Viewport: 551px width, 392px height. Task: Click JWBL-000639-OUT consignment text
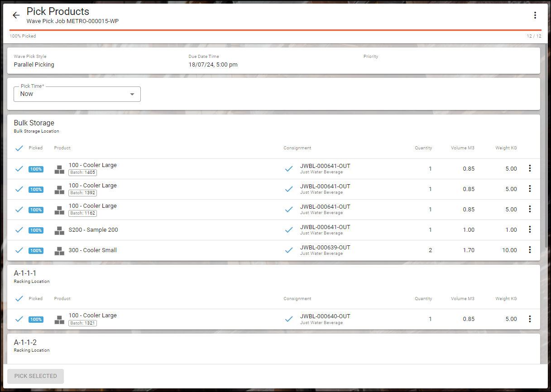coord(325,248)
